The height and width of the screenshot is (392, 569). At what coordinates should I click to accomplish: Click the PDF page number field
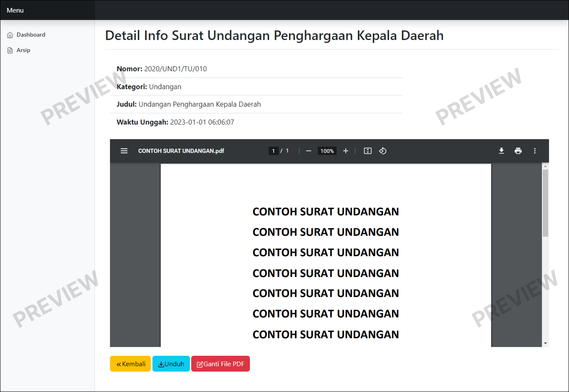point(273,151)
